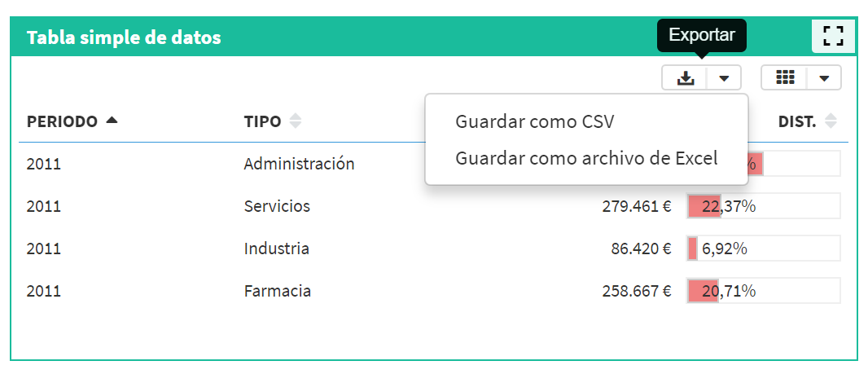Viewport: 868px width, 374px height.
Task: Sort by the TIPO column header
Action: (262, 121)
